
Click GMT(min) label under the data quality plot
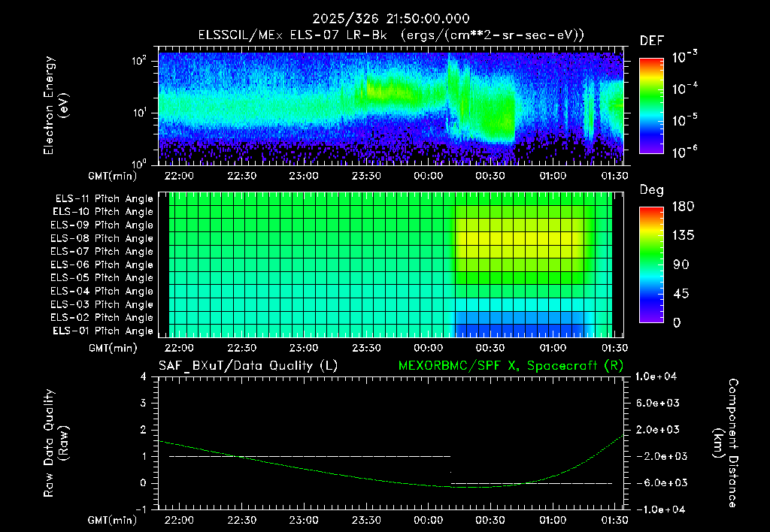pyautogui.click(x=113, y=520)
